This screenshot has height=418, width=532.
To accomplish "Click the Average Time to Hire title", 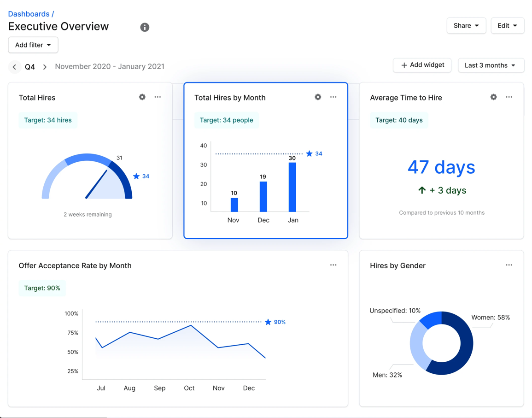I will [x=406, y=98].
